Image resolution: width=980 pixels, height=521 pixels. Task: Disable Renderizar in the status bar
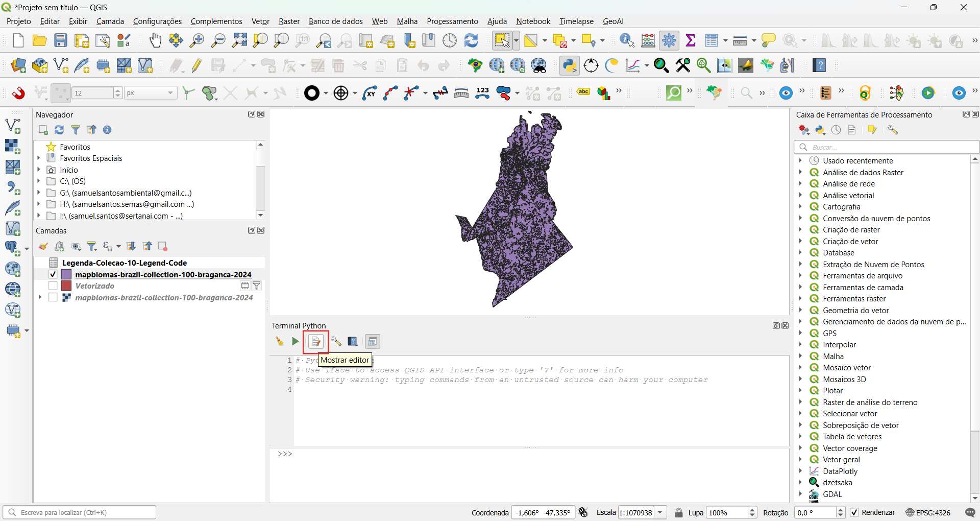[854, 512]
